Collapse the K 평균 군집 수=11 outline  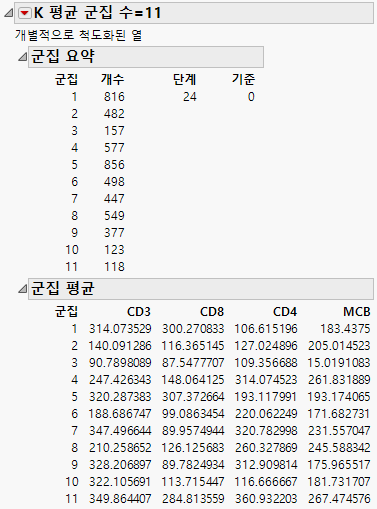click(x=8, y=13)
